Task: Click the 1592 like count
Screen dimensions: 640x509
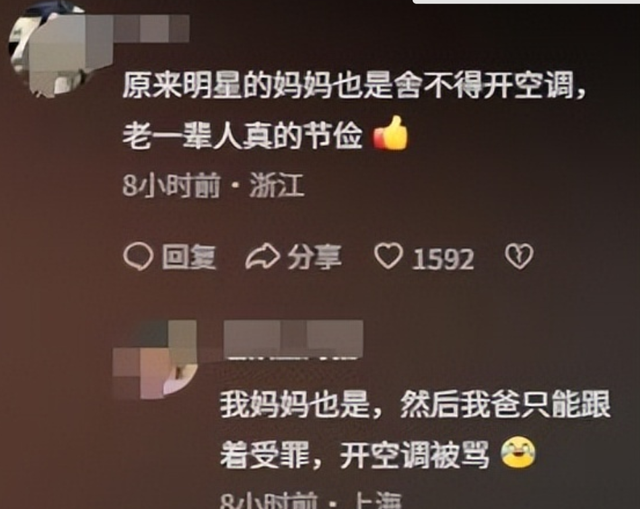Action: 443,259
